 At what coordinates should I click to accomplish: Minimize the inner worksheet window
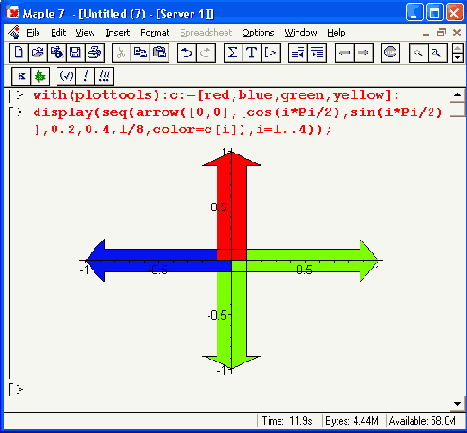tap(426, 33)
